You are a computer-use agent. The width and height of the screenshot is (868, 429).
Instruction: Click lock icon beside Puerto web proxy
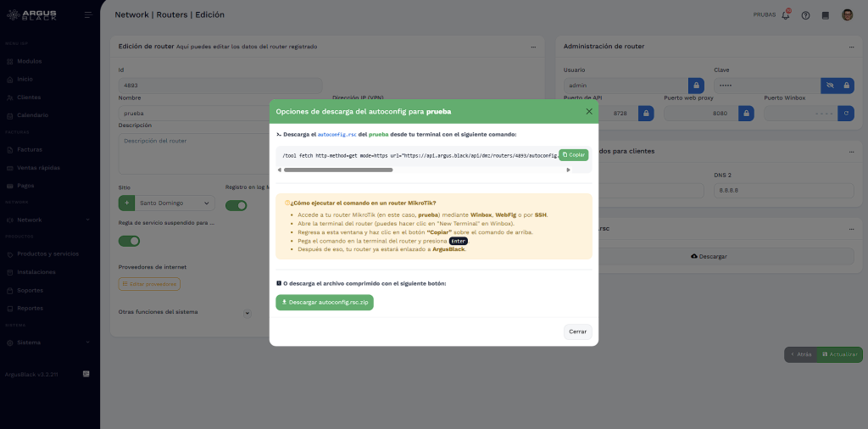pos(746,114)
